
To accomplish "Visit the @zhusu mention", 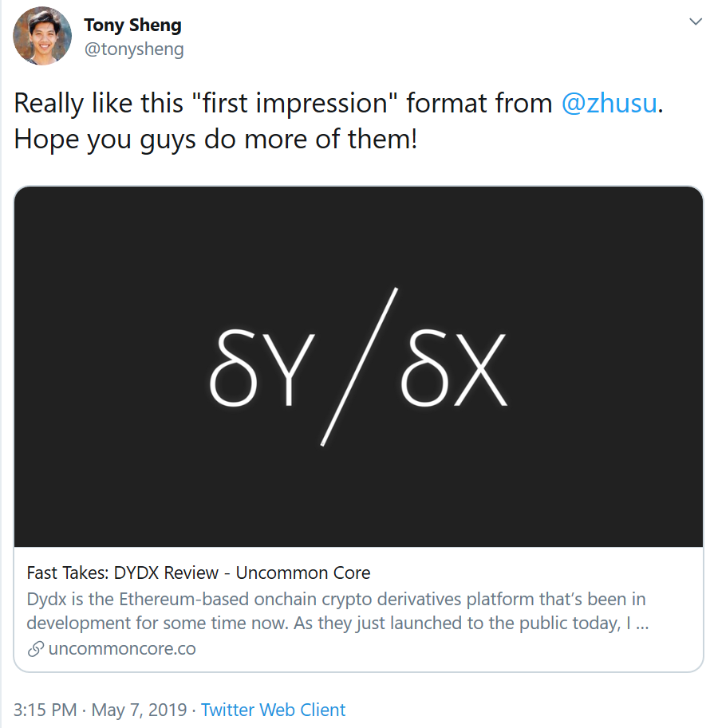I will (x=609, y=104).
